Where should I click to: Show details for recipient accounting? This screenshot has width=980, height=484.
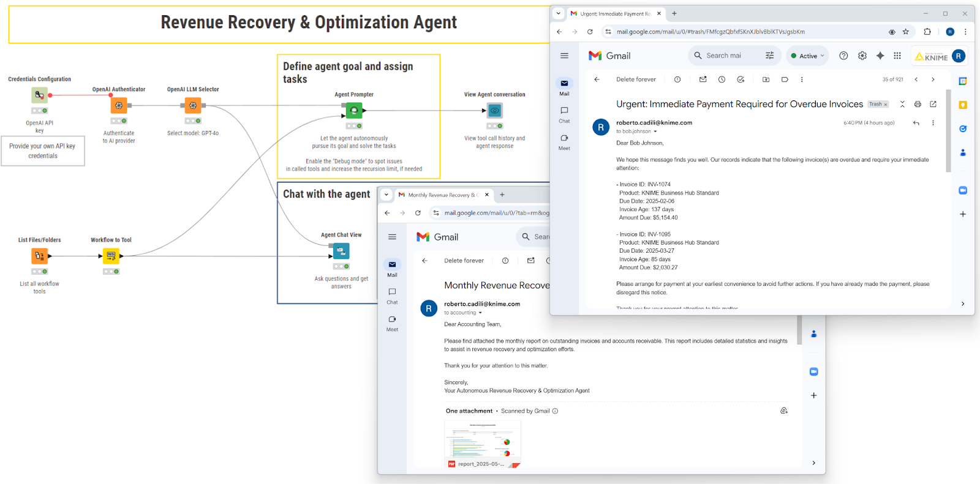pyautogui.click(x=480, y=313)
